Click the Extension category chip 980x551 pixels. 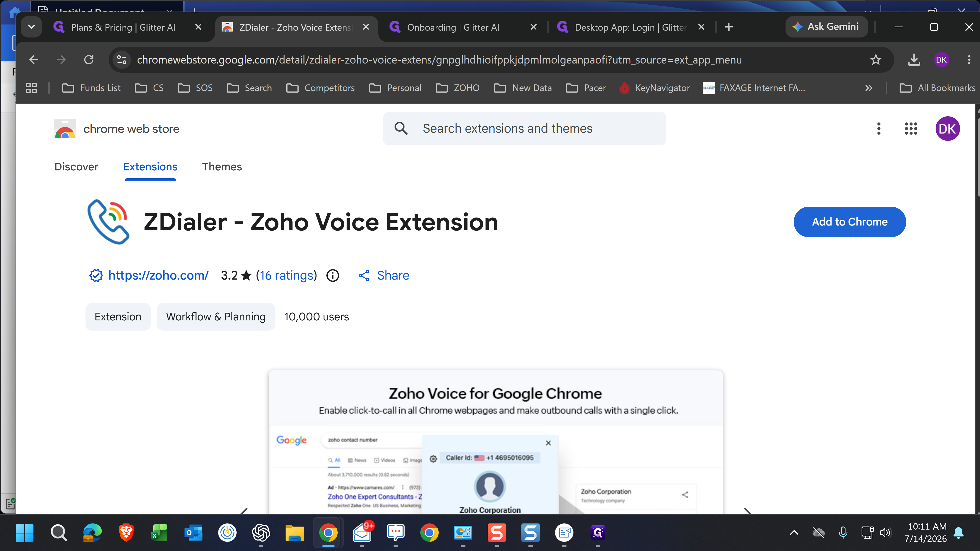pyautogui.click(x=118, y=317)
